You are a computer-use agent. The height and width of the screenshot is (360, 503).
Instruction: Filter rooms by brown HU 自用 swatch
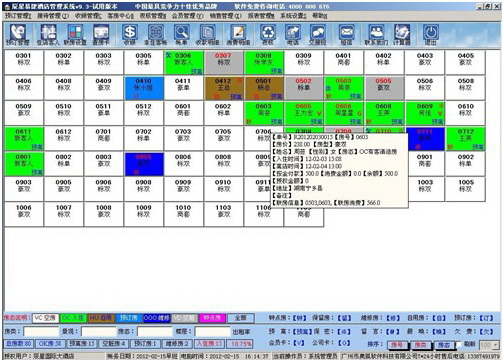[x=101, y=318]
